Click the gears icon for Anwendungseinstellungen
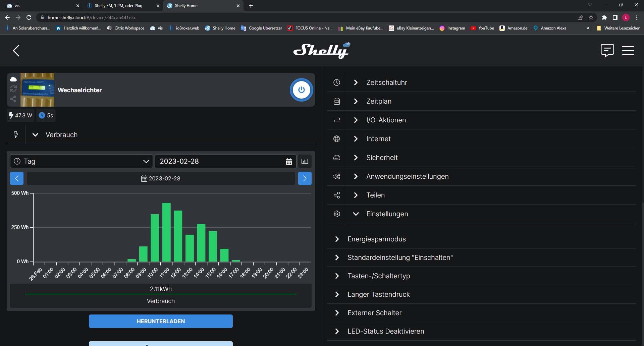This screenshot has height=346, width=644. point(337,176)
